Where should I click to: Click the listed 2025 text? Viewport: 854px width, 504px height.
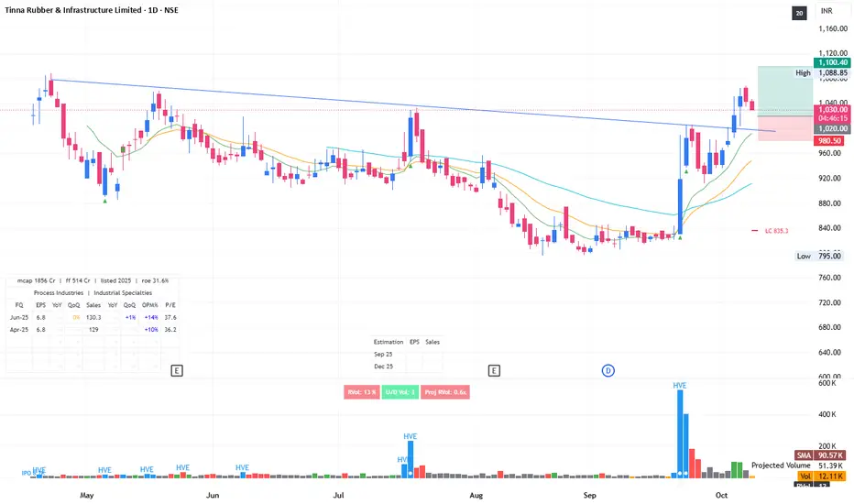tap(115, 280)
